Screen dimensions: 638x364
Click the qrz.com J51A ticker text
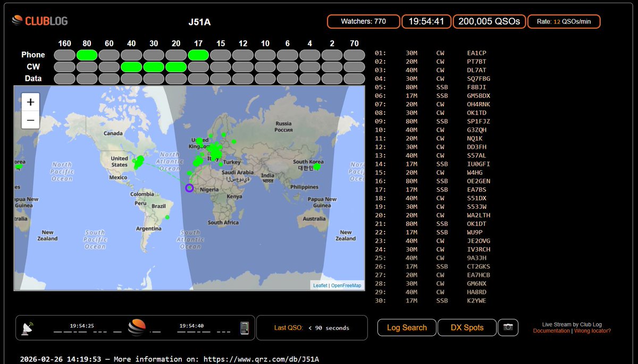pos(170,359)
